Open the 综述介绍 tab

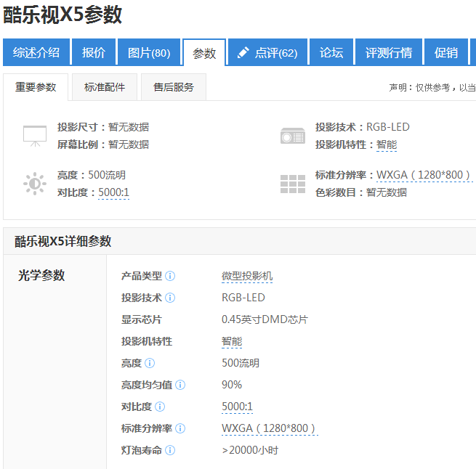(36, 52)
